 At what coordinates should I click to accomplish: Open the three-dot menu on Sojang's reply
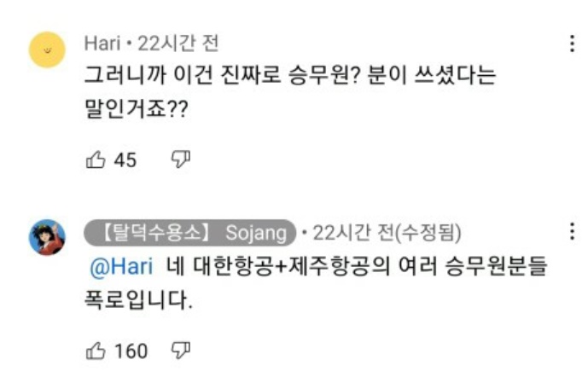coord(570,233)
